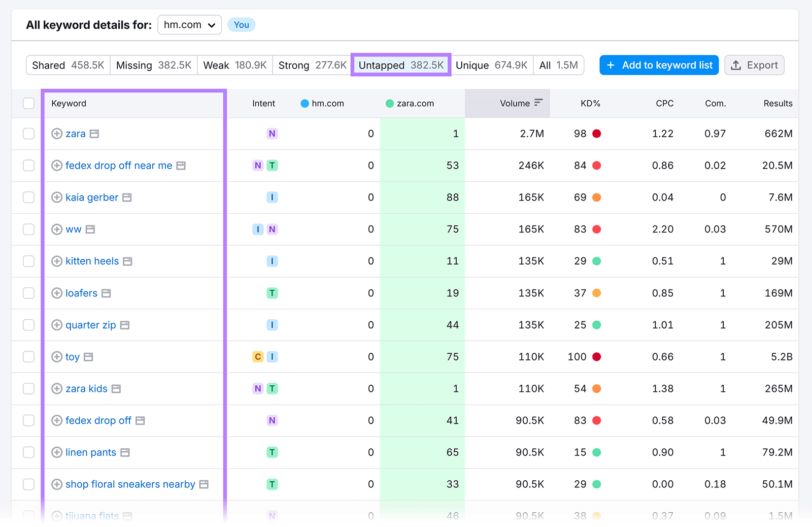Click plus icon for fedex drop off row

tap(57, 421)
